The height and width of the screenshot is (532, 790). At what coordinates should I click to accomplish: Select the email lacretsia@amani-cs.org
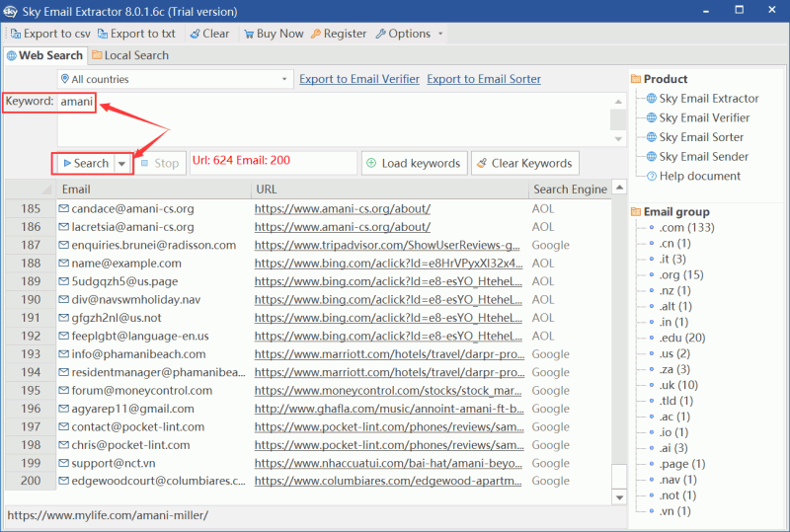tap(132, 227)
